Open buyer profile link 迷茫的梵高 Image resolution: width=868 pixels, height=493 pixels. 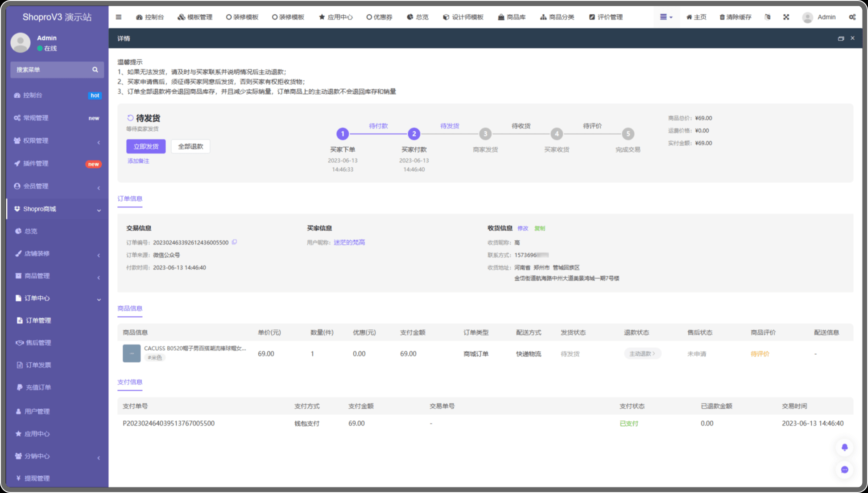[x=349, y=242]
